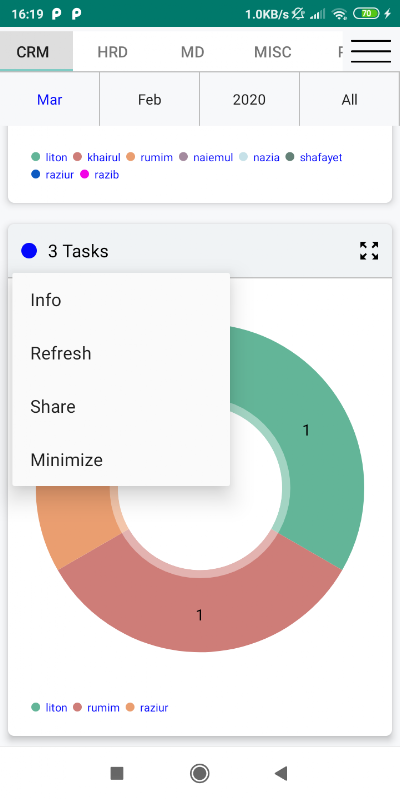Switch to the MISC tab
Viewport: 400px width, 800px height.
point(272,52)
